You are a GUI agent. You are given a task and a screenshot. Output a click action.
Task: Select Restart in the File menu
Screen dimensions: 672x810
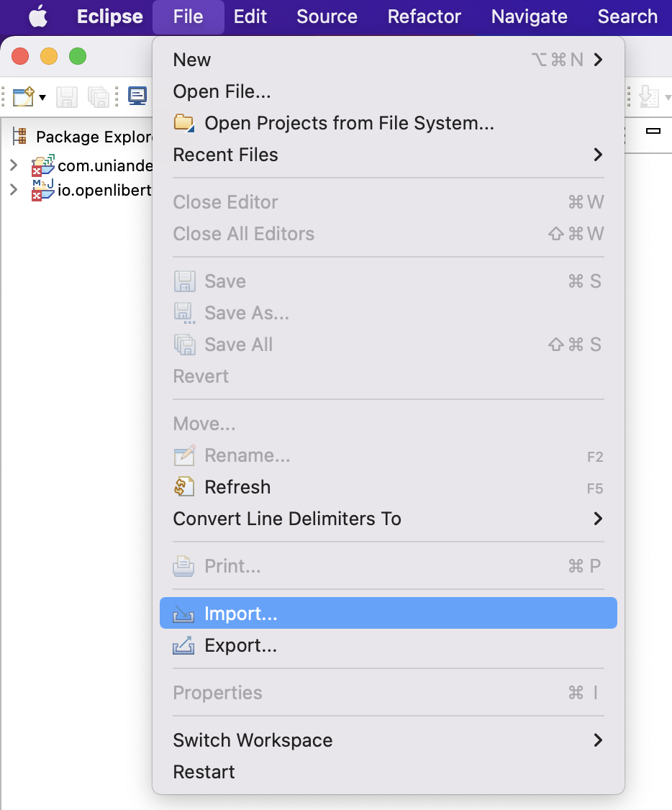[204, 772]
